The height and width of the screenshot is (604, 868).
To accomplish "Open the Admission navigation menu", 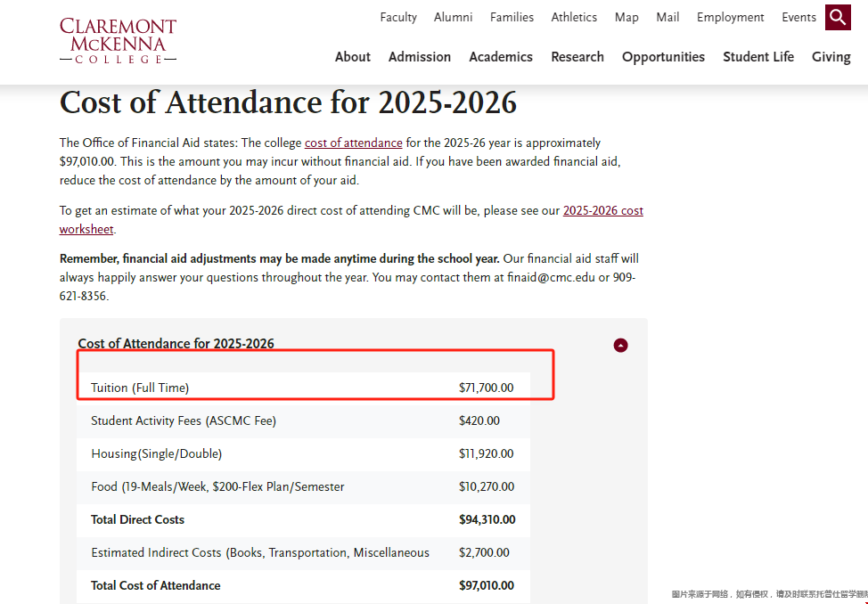I will tap(420, 57).
